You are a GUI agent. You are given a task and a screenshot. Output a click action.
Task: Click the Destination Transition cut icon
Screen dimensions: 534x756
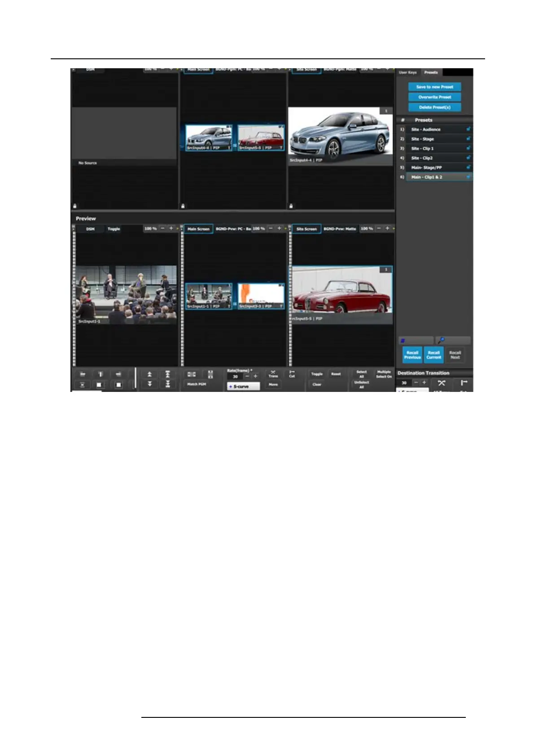[464, 383]
